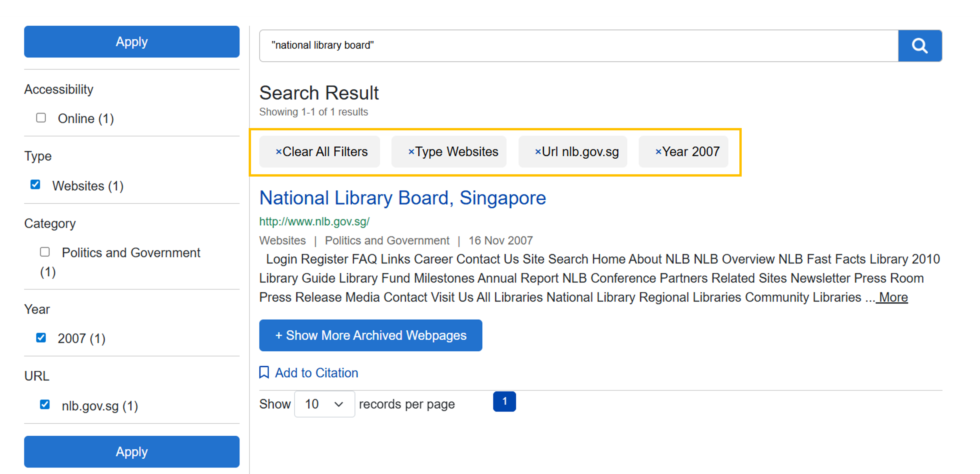The height and width of the screenshot is (474, 980).
Task: Click the top Apply button
Action: tap(132, 42)
